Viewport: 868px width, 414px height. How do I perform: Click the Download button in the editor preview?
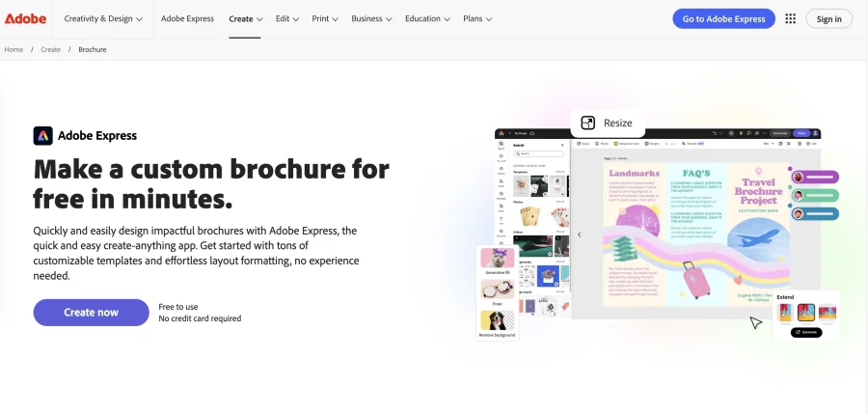click(780, 133)
